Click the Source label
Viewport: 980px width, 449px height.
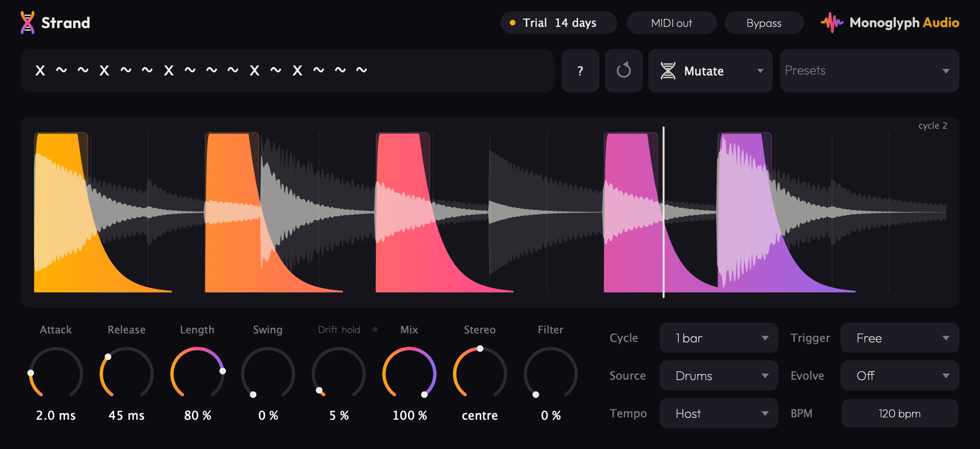click(627, 375)
